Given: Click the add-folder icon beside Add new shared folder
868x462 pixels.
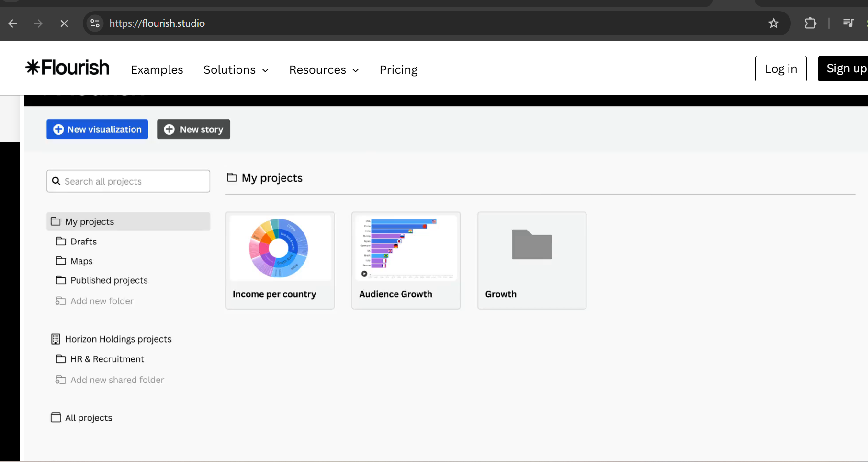Looking at the screenshot, I should click(60, 380).
